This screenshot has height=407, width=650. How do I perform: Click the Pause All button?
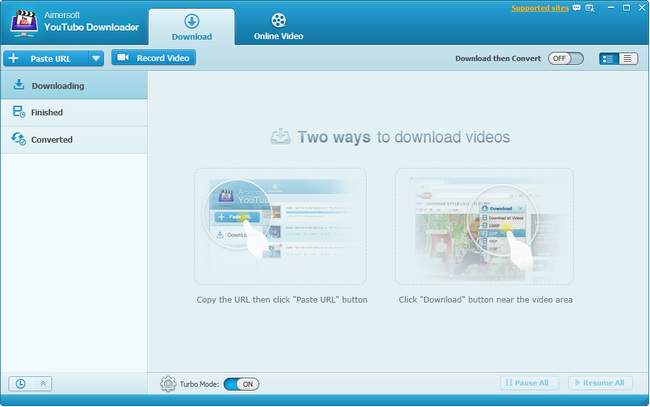click(529, 383)
